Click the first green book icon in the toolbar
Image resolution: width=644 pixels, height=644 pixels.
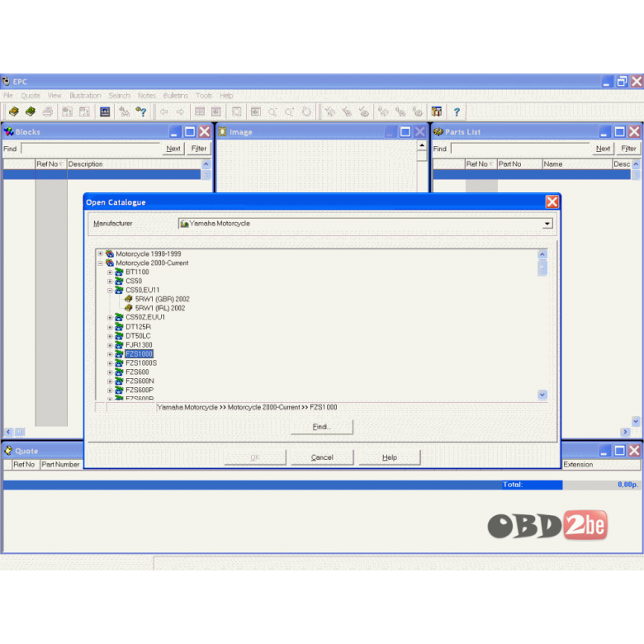(14, 111)
